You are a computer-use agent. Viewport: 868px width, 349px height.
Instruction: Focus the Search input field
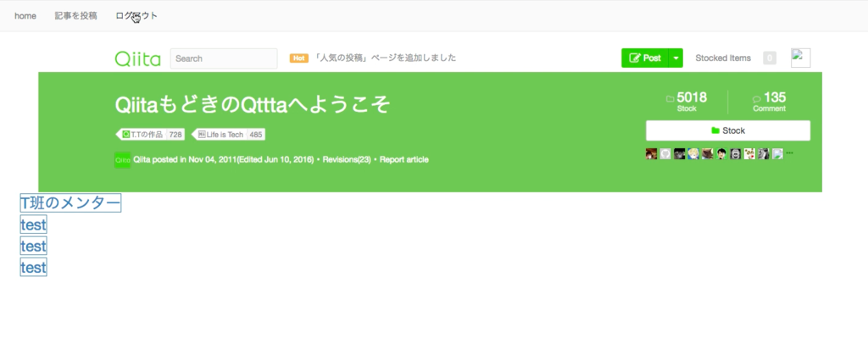(x=224, y=58)
